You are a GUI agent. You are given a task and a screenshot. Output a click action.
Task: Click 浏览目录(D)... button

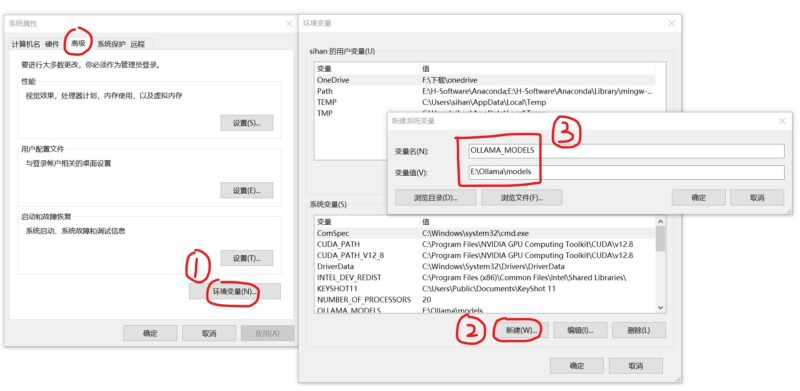click(x=436, y=198)
